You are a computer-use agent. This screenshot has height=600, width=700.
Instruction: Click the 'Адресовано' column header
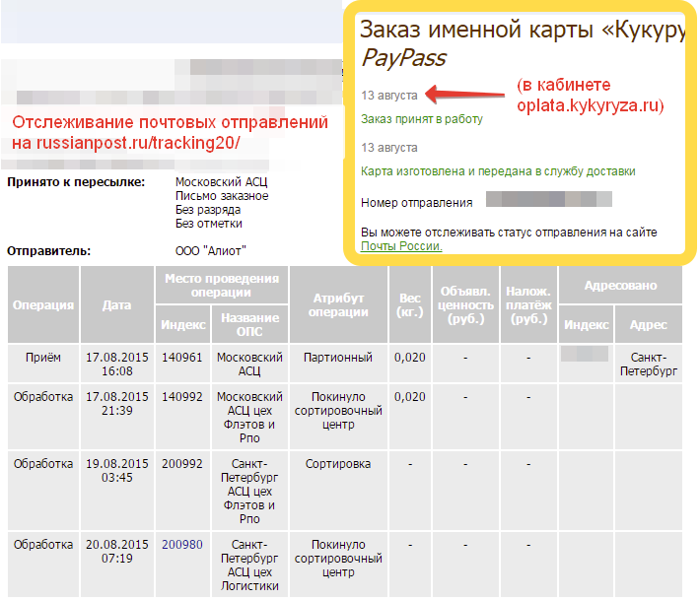[620, 286]
